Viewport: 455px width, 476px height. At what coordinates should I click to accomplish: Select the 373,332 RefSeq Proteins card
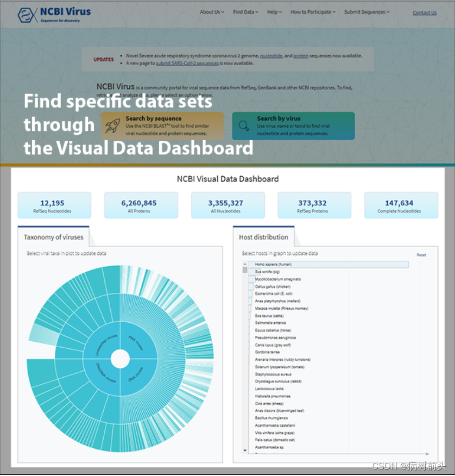click(314, 205)
